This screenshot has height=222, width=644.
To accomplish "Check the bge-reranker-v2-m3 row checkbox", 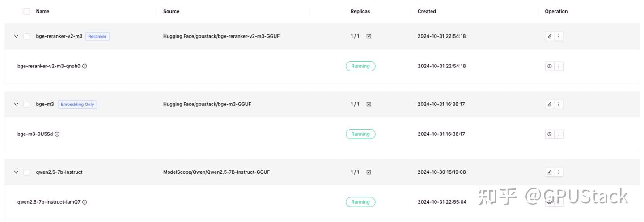I will pyautogui.click(x=27, y=37).
